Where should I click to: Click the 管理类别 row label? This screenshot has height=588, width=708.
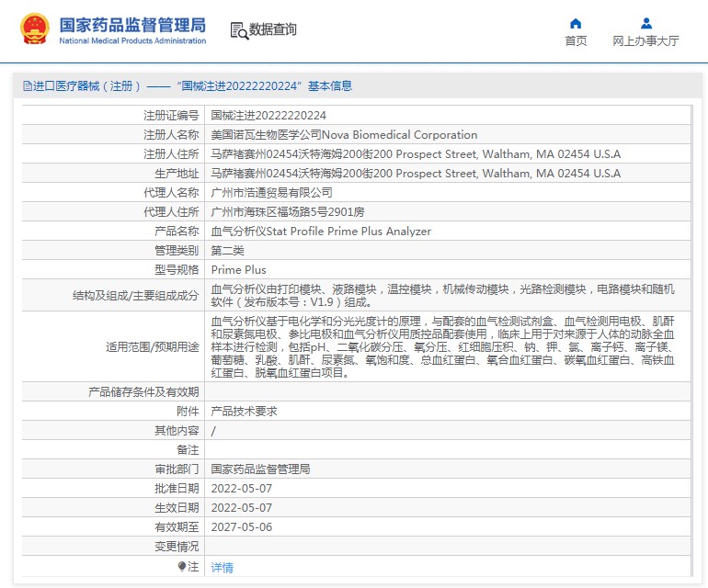point(177,251)
